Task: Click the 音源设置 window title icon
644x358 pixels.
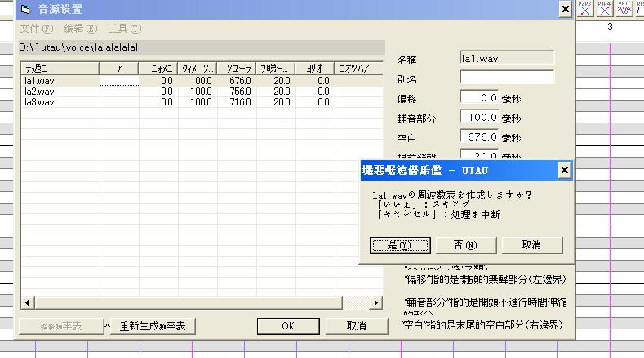Action: [25, 9]
